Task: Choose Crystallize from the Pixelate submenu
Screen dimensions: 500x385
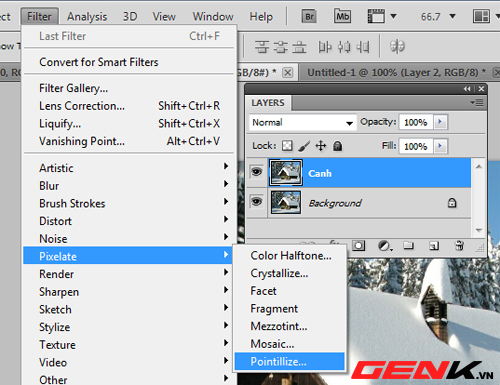Action: point(289,273)
